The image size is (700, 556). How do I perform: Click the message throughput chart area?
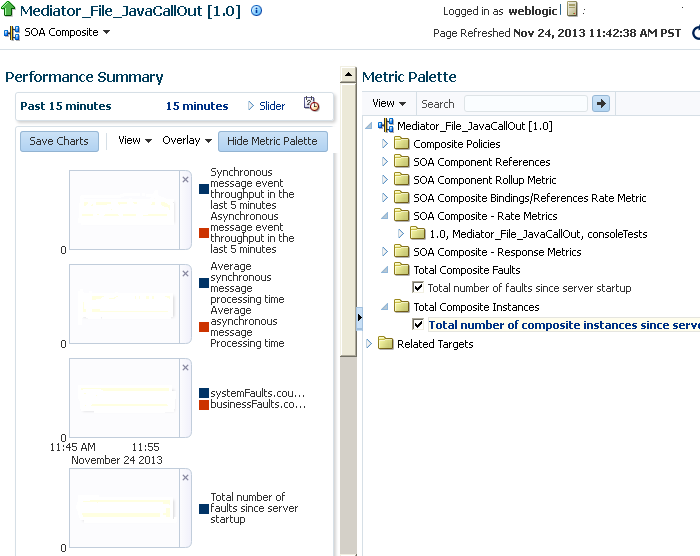point(125,209)
